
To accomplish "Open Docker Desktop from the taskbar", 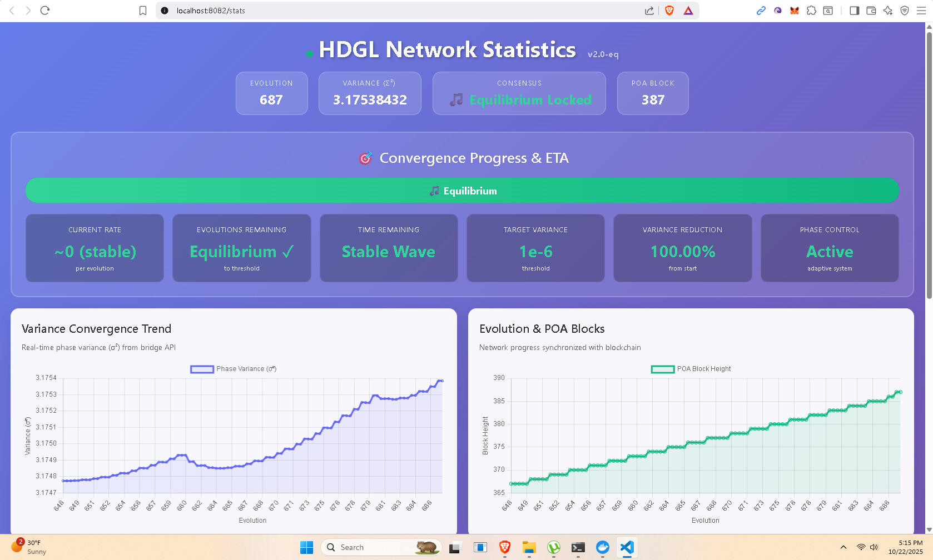I will [602, 547].
